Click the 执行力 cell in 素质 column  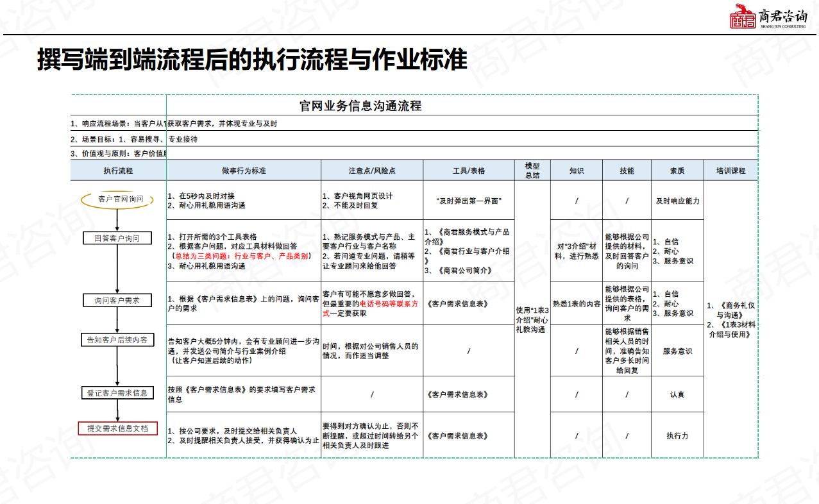click(677, 435)
